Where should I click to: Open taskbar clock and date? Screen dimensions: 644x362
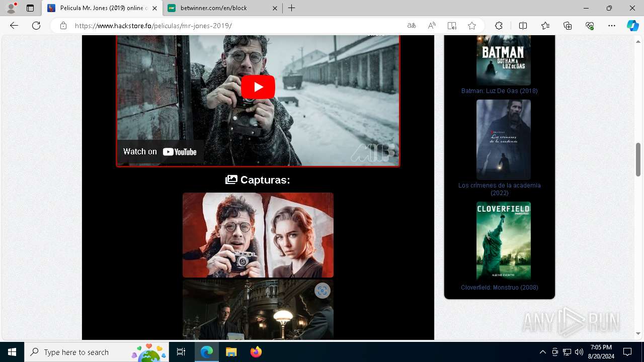click(x=601, y=352)
